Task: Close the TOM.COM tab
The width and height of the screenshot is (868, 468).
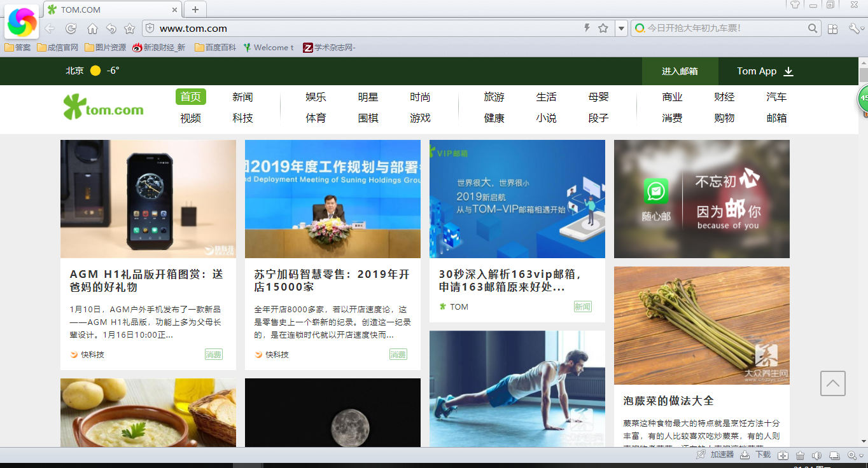Action: [x=175, y=10]
